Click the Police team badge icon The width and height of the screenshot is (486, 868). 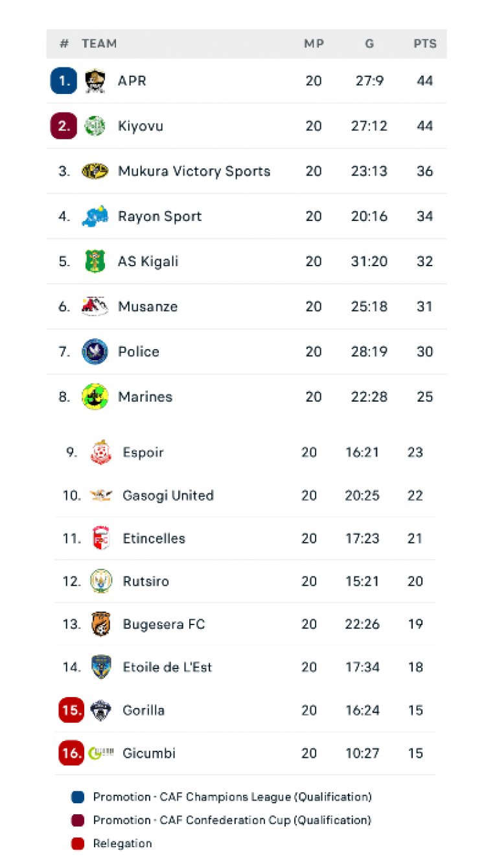tap(95, 352)
